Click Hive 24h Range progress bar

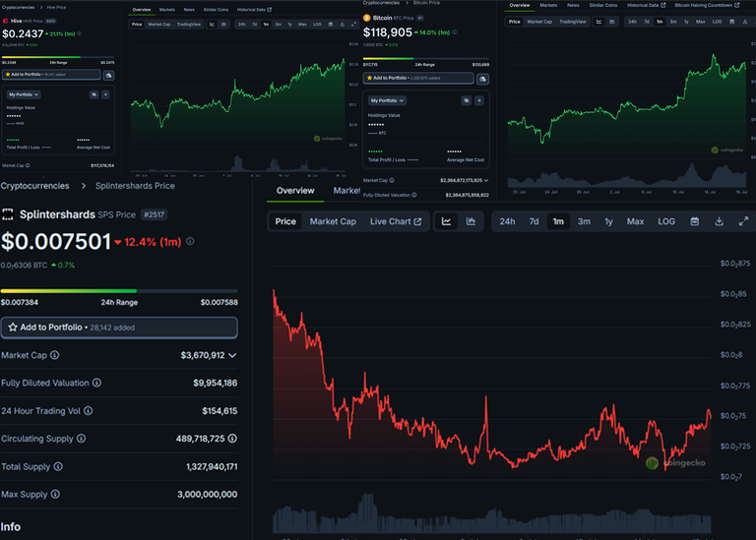(58, 57)
